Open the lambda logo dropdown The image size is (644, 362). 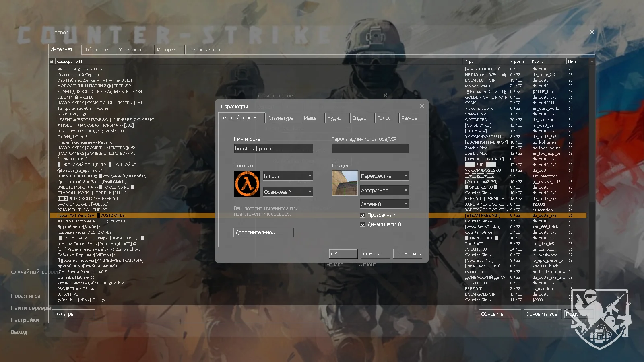coord(288,176)
